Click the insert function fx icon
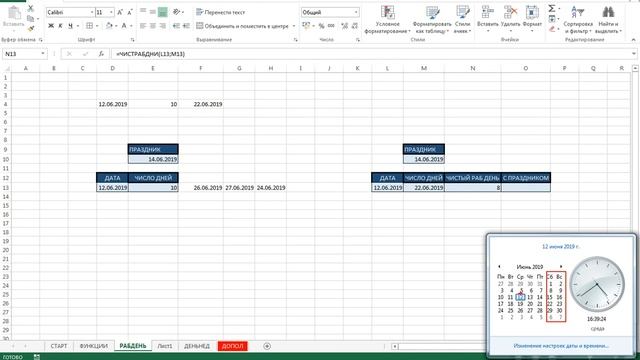The width and height of the screenshot is (640, 360). coord(101,54)
